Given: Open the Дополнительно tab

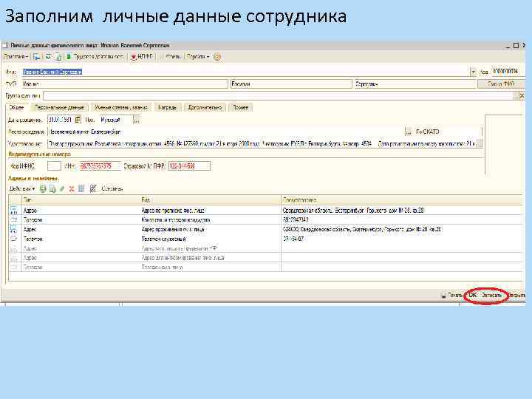Looking at the screenshot, I should [x=205, y=108].
